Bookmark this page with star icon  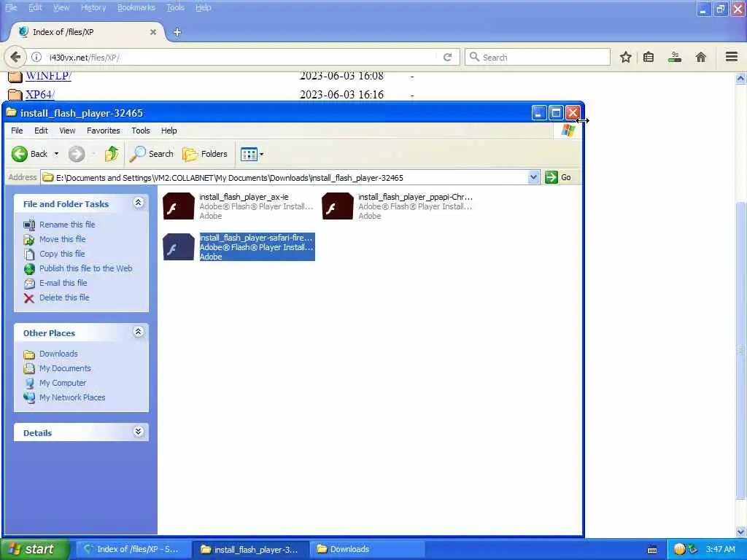(x=625, y=58)
